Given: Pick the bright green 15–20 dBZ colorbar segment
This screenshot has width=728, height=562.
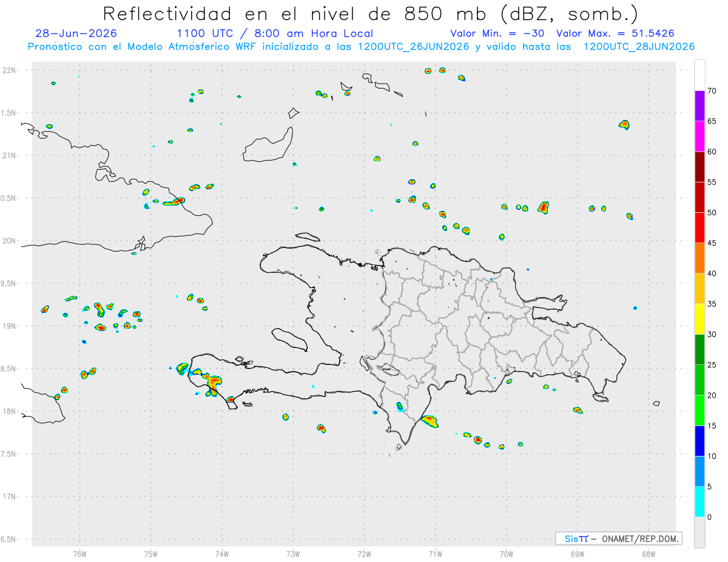Looking at the screenshot, I should (x=699, y=410).
